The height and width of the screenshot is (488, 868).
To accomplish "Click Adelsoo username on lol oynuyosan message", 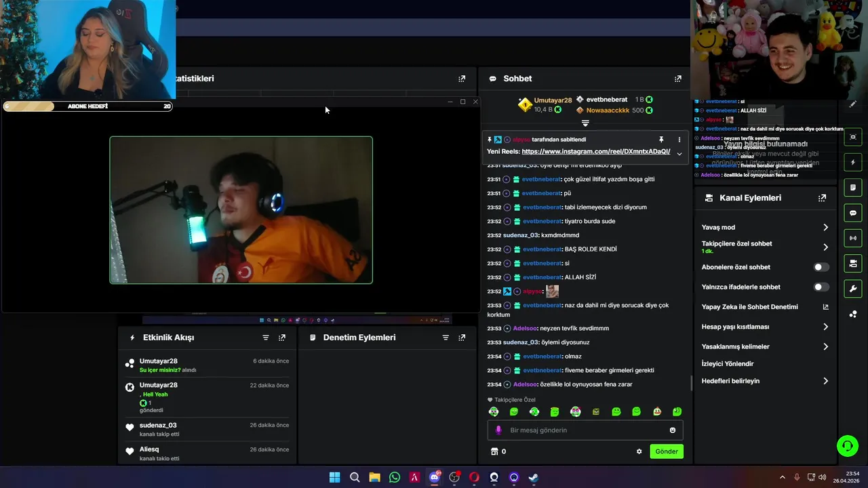I will [x=526, y=384].
